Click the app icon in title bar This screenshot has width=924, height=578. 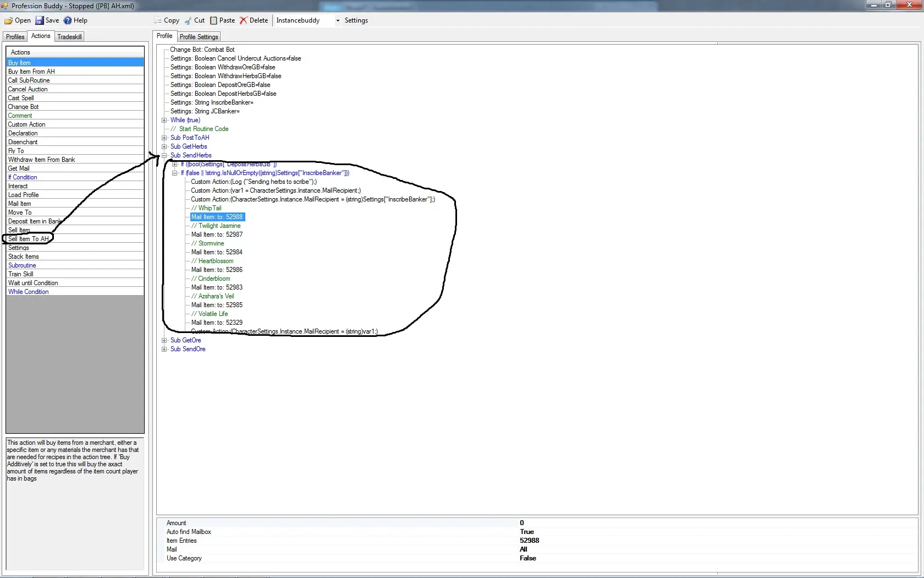4,6
